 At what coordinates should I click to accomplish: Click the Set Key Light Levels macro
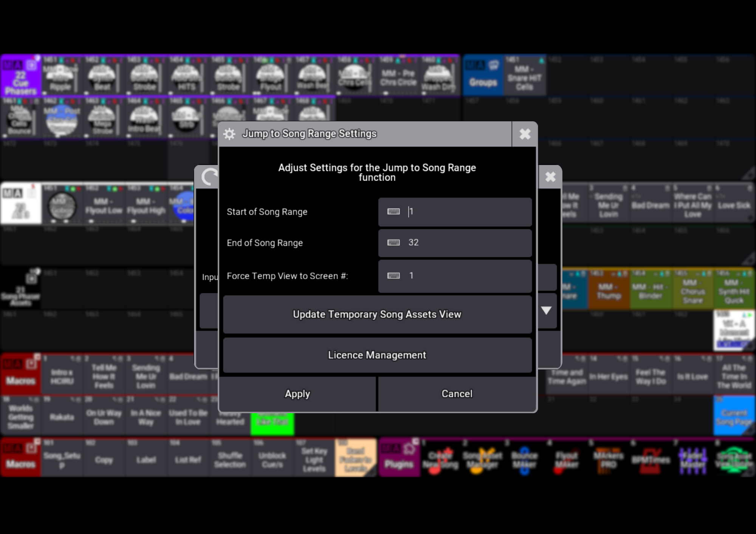[314, 457]
